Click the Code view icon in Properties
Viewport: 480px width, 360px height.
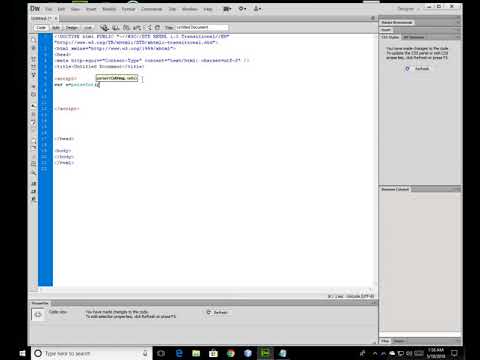click(x=38, y=314)
